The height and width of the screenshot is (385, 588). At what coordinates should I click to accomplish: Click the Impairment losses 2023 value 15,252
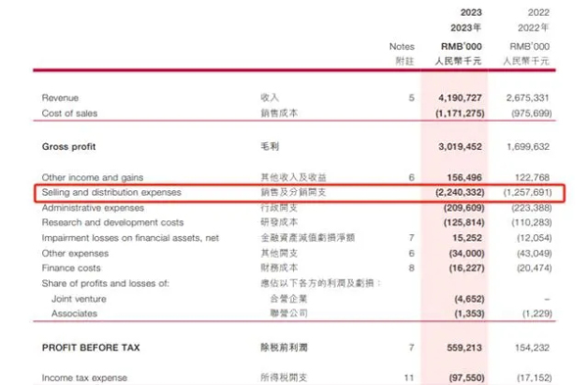[466, 238]
